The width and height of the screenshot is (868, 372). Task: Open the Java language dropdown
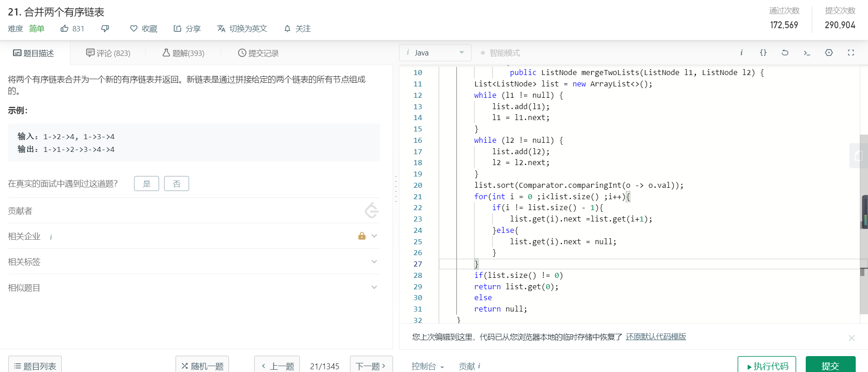pyautogui.click(x=435, y=53)
